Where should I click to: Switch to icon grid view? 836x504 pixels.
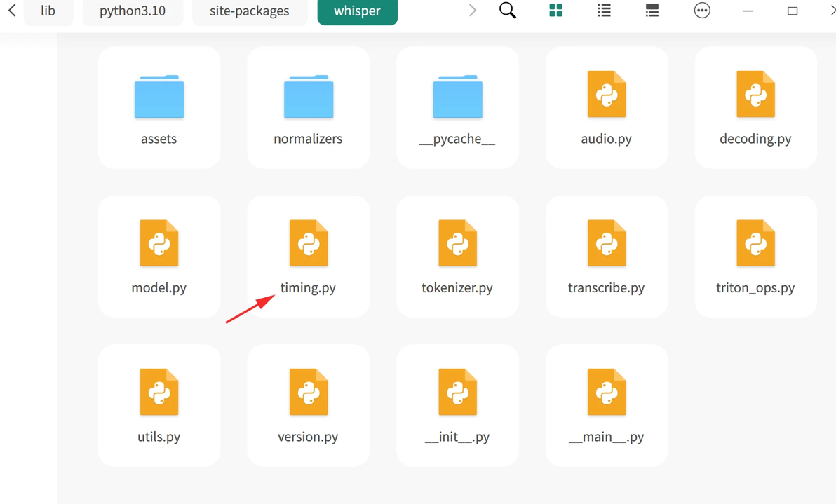click(x=555, y=10)
